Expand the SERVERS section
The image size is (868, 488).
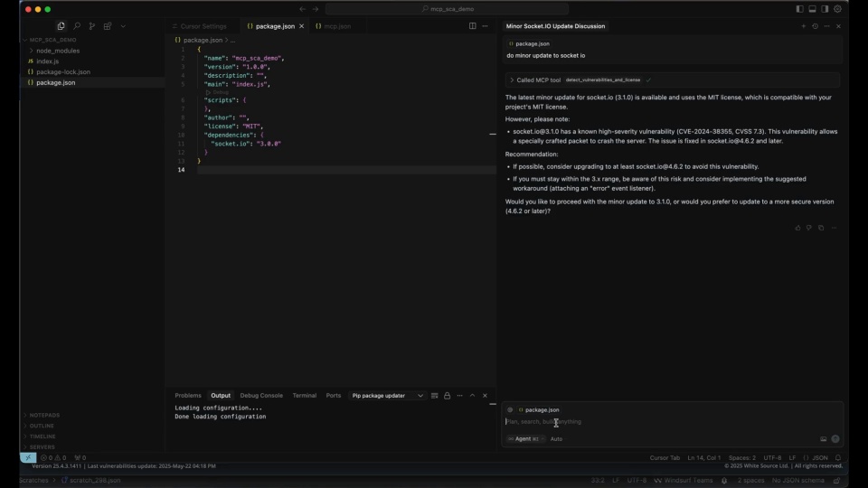pos(42,447)
